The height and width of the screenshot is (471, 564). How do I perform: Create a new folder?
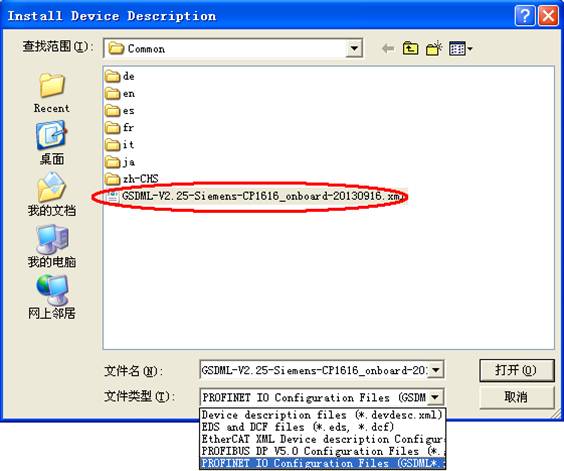coord(434,48)
